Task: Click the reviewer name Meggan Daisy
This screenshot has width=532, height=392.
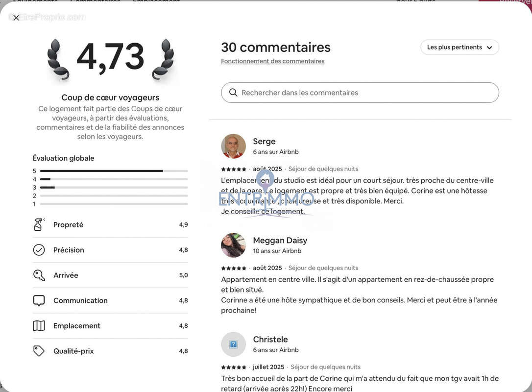Action: point(280,240)
